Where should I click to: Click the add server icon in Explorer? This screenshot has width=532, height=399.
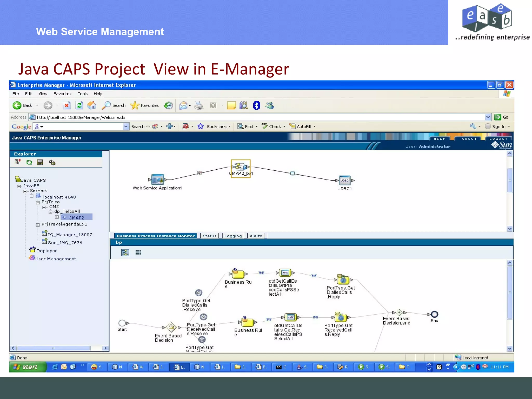[18, 162]
